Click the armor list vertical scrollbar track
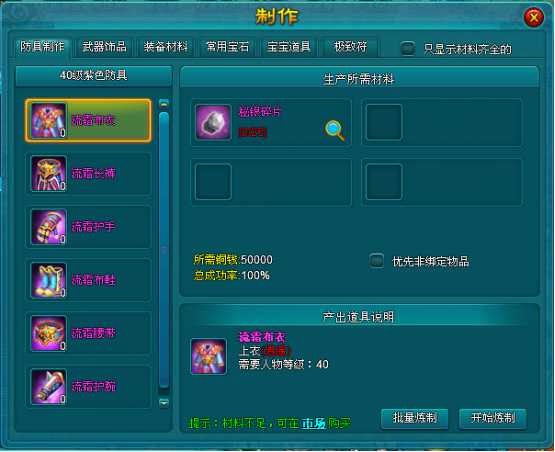This screenshot has height=452, width=555. 164,251
